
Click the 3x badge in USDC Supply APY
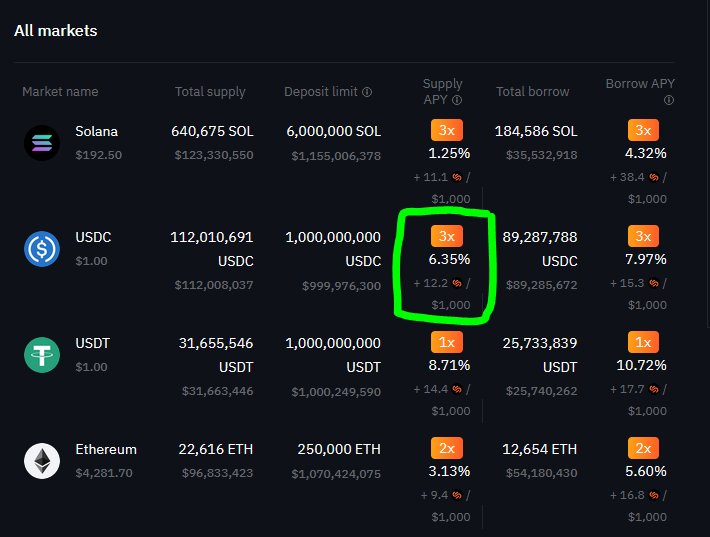[x=447, y=236]
